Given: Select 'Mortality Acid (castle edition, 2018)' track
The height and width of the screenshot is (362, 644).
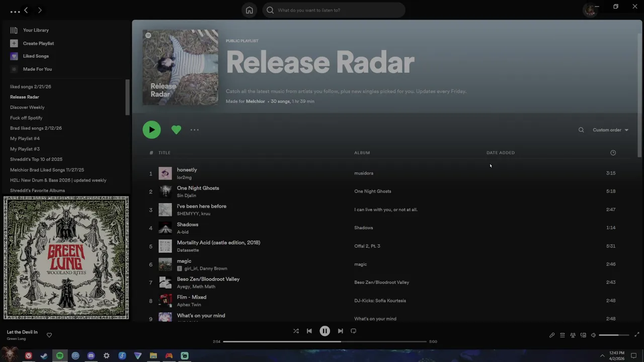Looking at the screenshot, I should pyautogui.click(x=218, y=242).
